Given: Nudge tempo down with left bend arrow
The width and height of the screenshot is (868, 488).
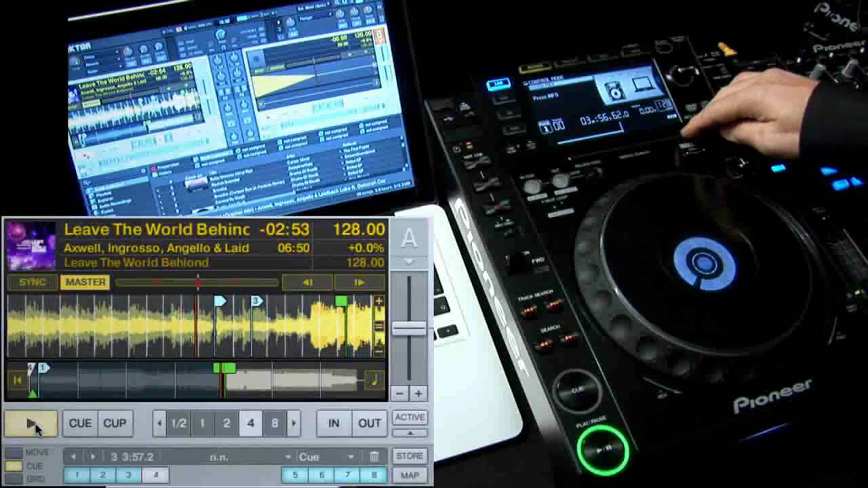Looking at the screenshot, I should point(307,283).
